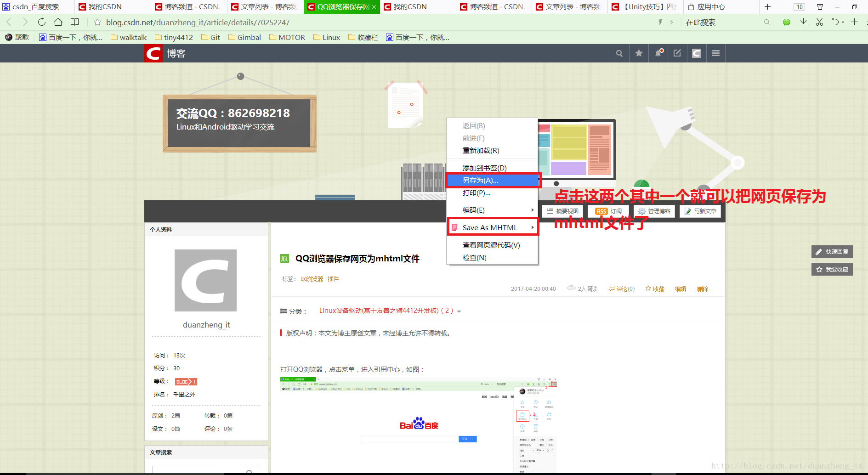The height and width of the screenshot is (475, 868).
Task: Click 写新文章 button
Action: (700, 211)
